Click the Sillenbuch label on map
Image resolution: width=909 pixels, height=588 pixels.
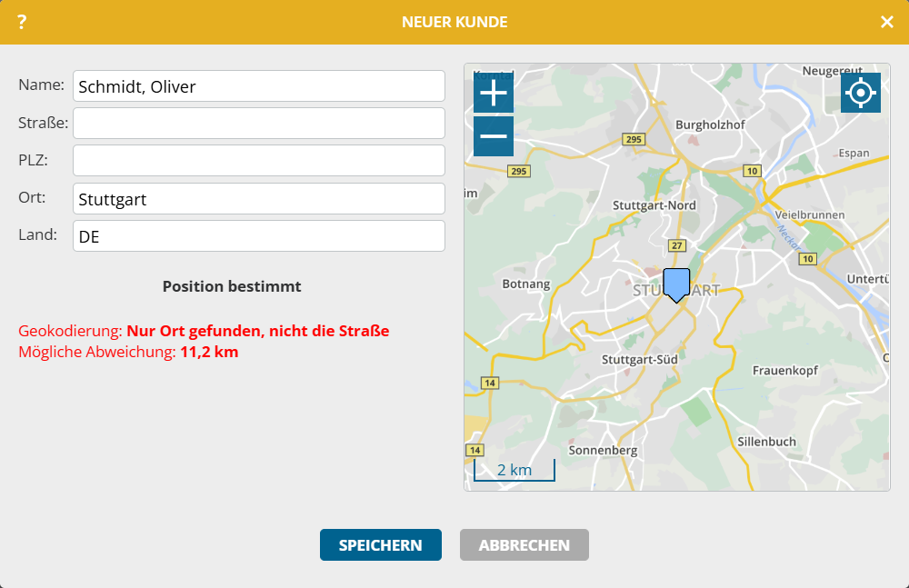[767, 442]
